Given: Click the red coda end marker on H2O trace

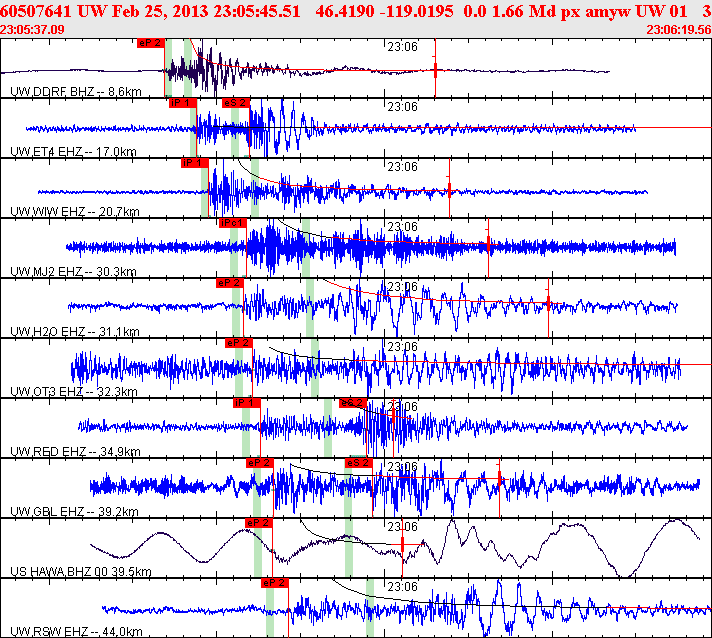Looking at the screenshot, I should tap(548, 302).
